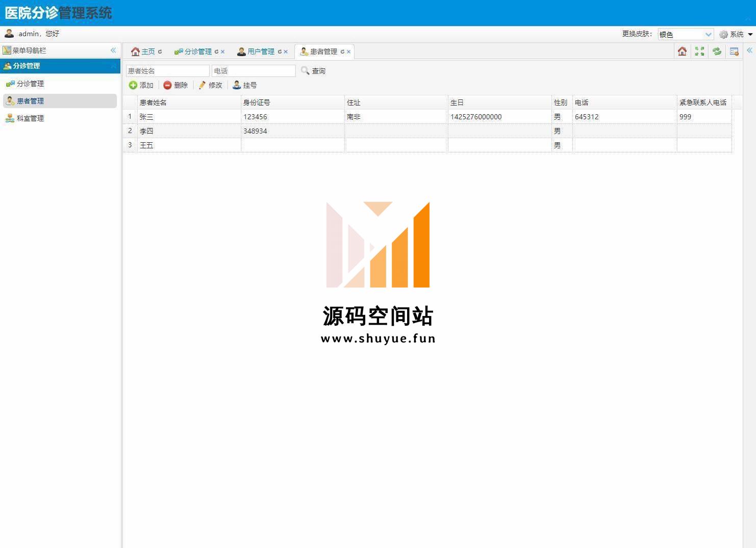
Task: Click the birthday cell 1425276000000
Action: pos(500,117)
